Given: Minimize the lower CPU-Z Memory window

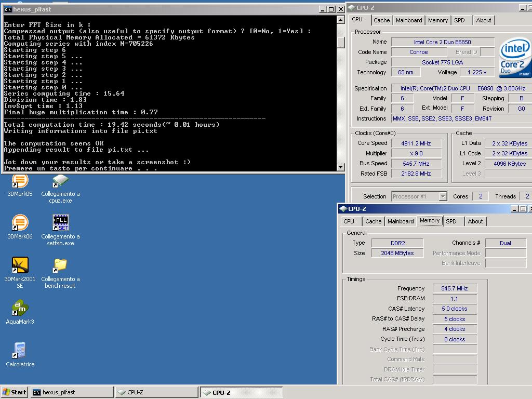Looking at the screenshot, I should pyautogui.click(x=514, y=209).
